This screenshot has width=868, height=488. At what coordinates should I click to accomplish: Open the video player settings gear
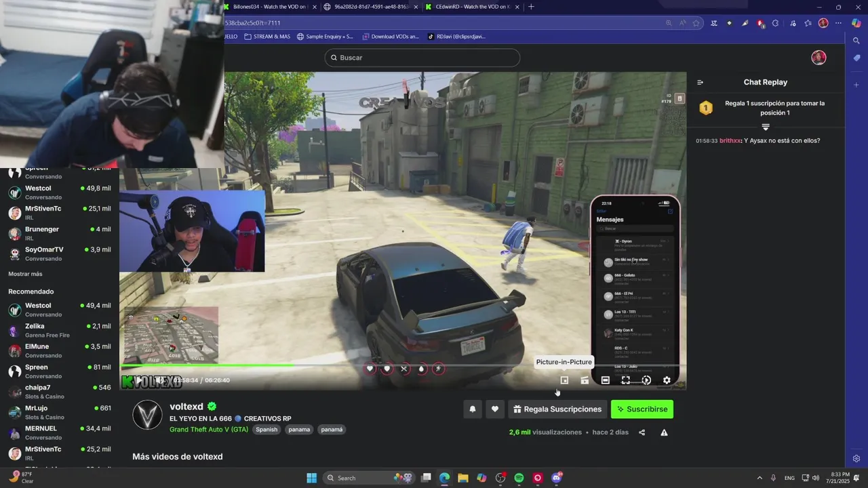(x=667, y=380)
